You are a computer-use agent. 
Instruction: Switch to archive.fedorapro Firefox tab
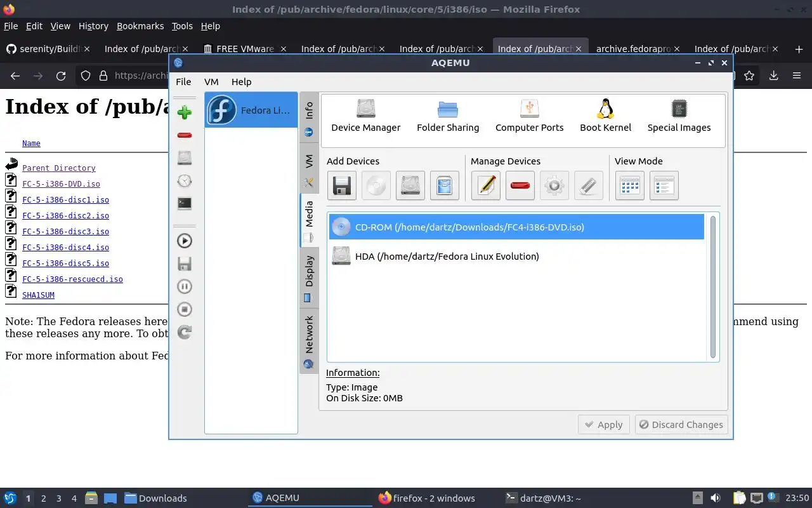point(638,49)
